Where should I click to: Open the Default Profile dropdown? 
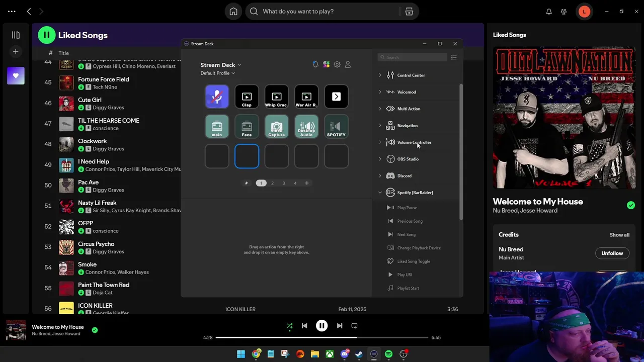(x=218, y=73)
